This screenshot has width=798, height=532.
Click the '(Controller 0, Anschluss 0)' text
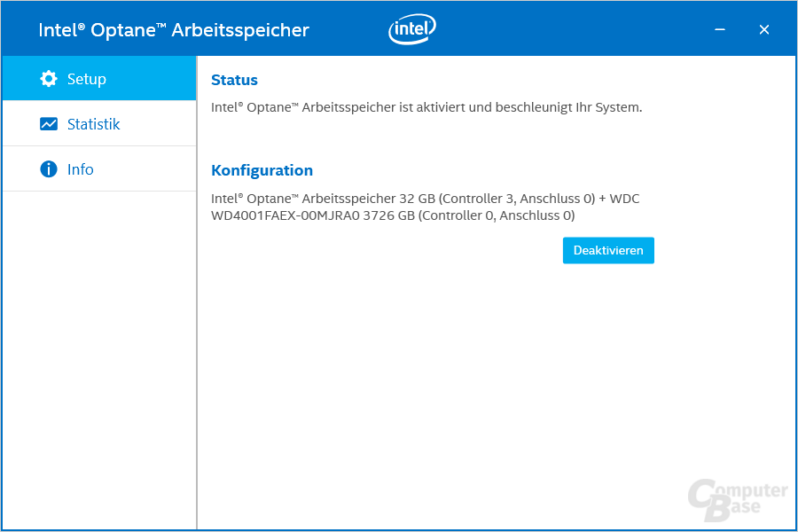tap(497, 215)
